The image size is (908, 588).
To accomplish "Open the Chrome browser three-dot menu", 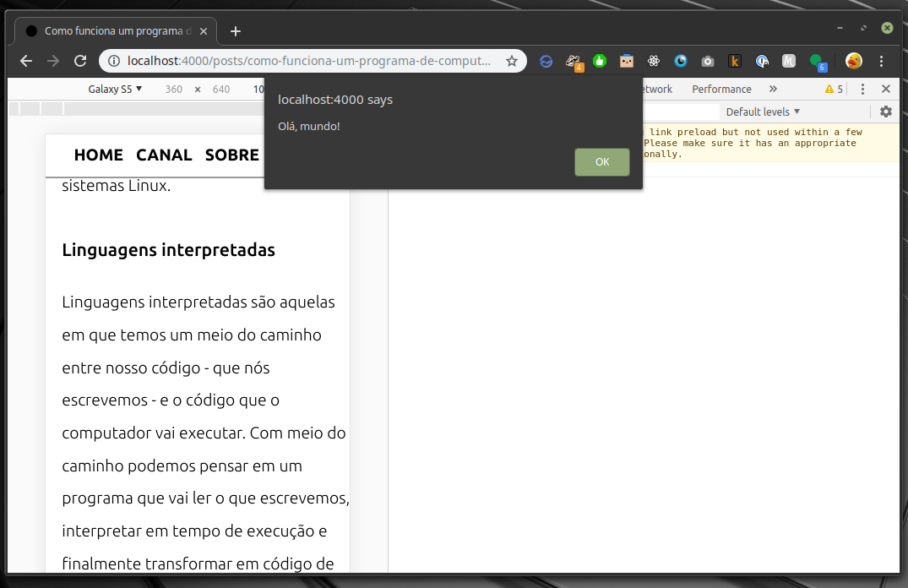I will pos(881,61).
